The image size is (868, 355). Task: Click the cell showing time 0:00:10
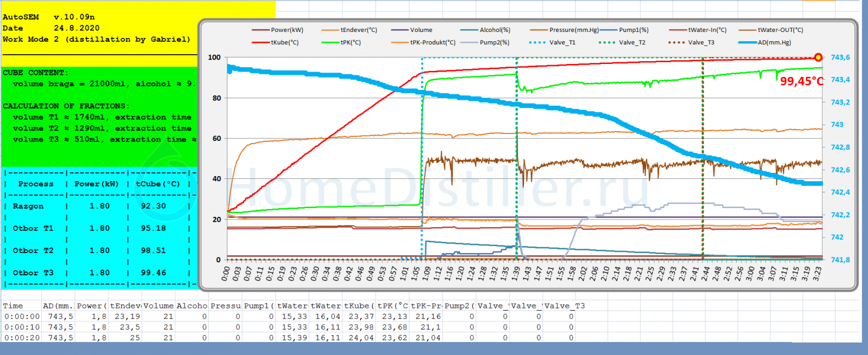click(22, 327)
